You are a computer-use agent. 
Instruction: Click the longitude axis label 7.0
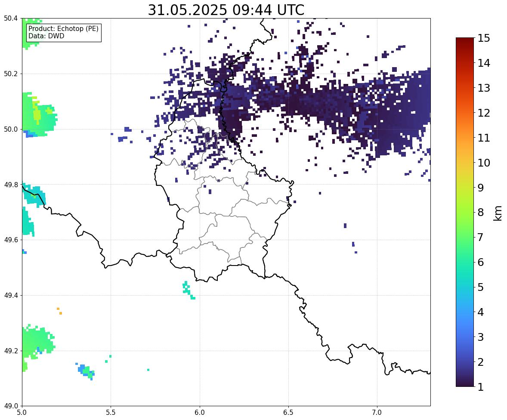tap(377, 413)
